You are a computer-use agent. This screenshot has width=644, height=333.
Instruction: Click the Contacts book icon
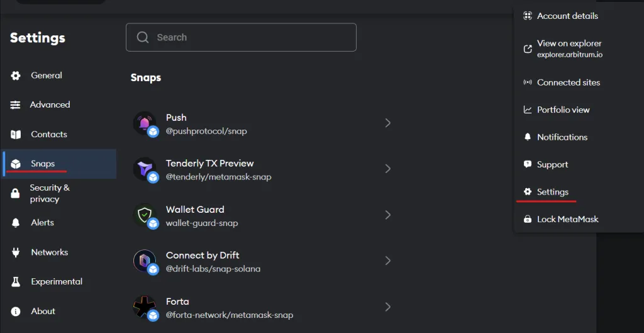point(16,135)
